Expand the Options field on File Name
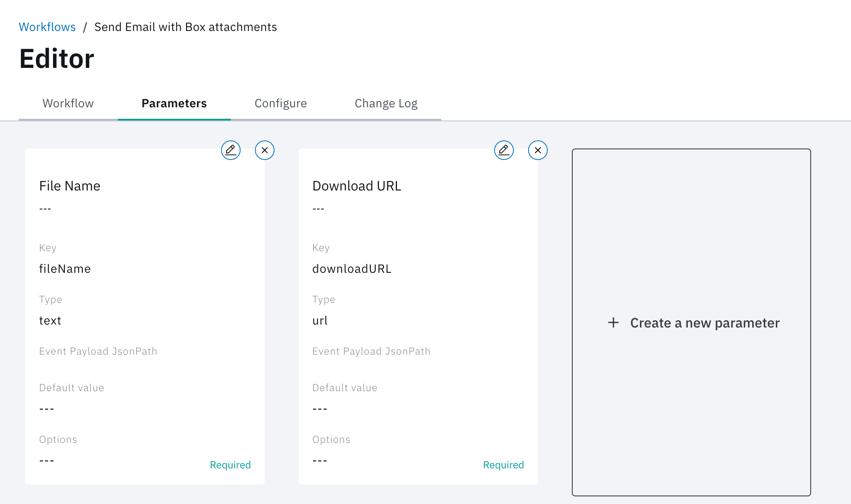851x504 pixels. tap(58, 439)
